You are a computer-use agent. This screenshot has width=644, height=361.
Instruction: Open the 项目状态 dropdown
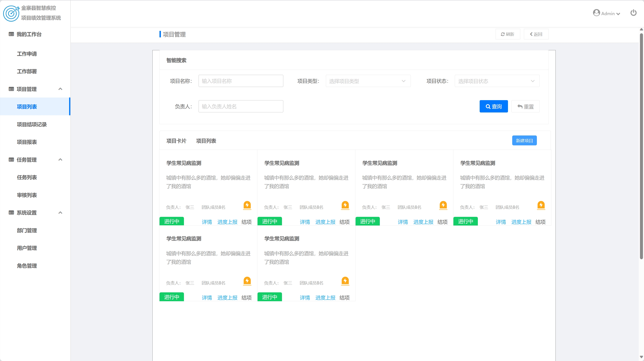(x=497, y=81)
